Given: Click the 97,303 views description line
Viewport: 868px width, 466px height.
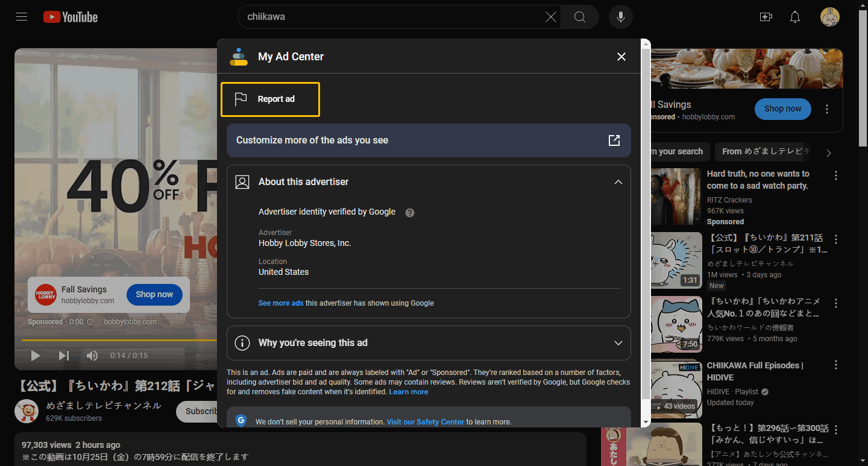Looking at the screenshot, I should pos(71,445).
